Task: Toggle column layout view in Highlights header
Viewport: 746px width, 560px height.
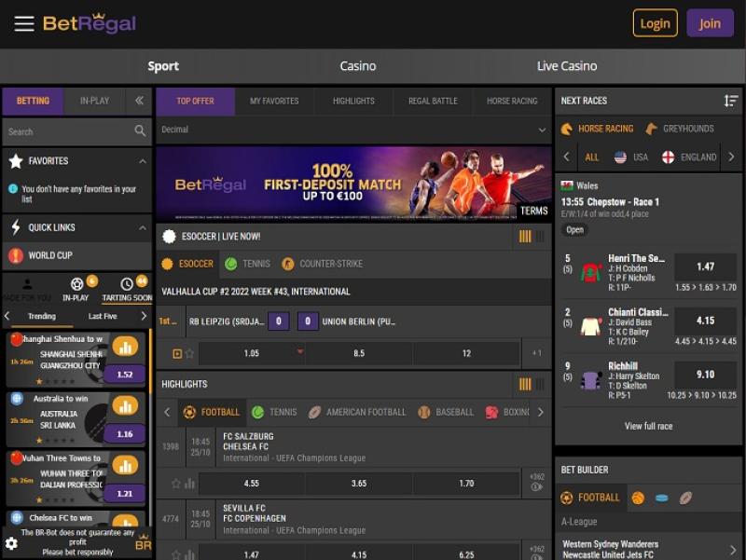Action: (x=524, y=384)
